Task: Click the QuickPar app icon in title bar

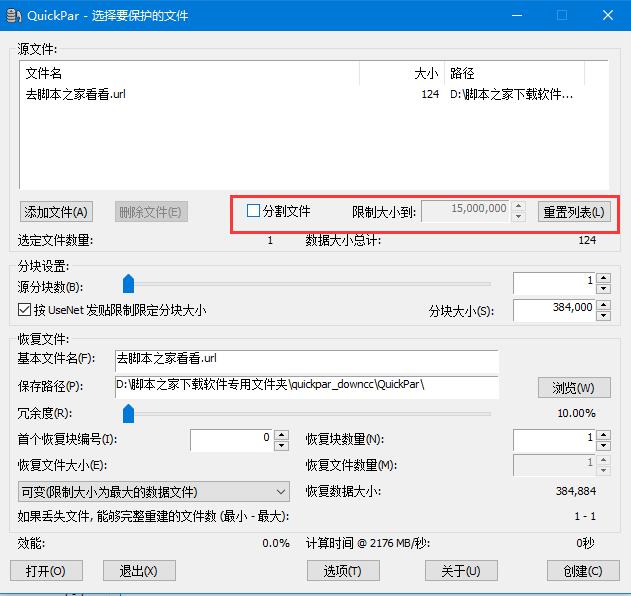Action: pos(13,16)
